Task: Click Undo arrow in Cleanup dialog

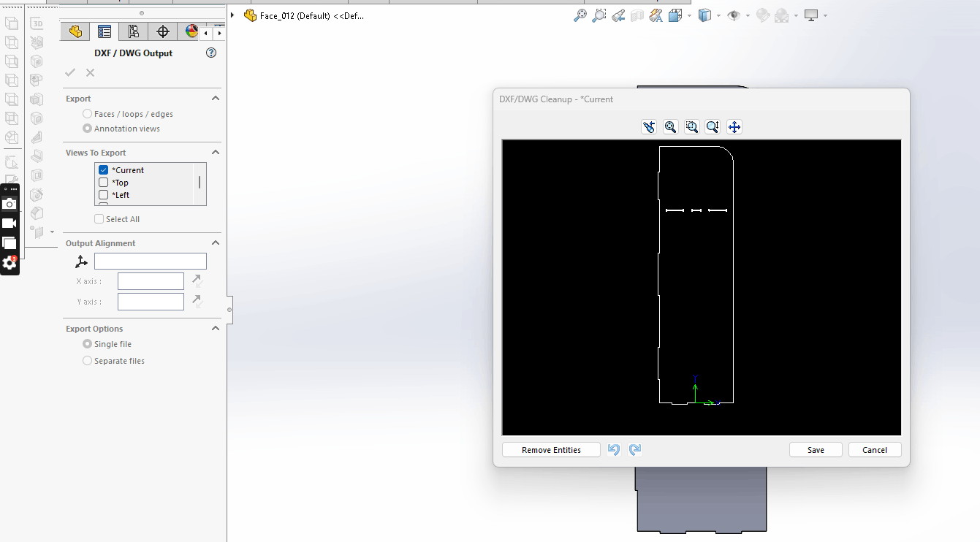Action: pyautogui.click(x=614, y=450)
